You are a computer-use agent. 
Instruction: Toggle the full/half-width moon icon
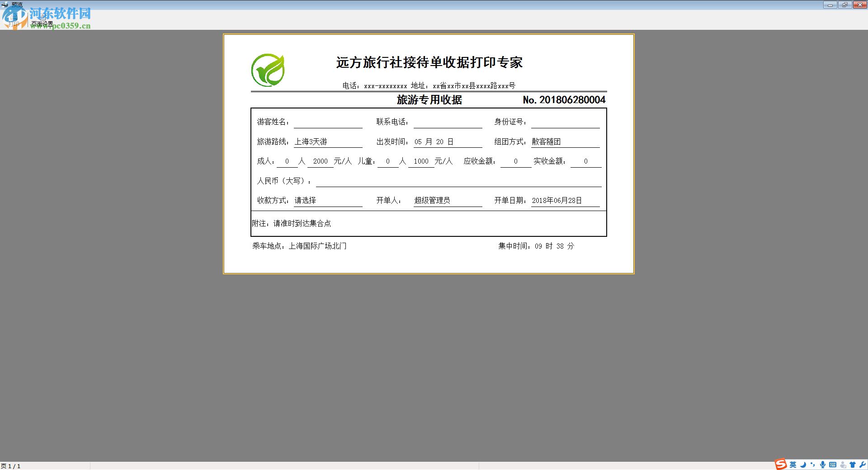click(x=804, y=465)
